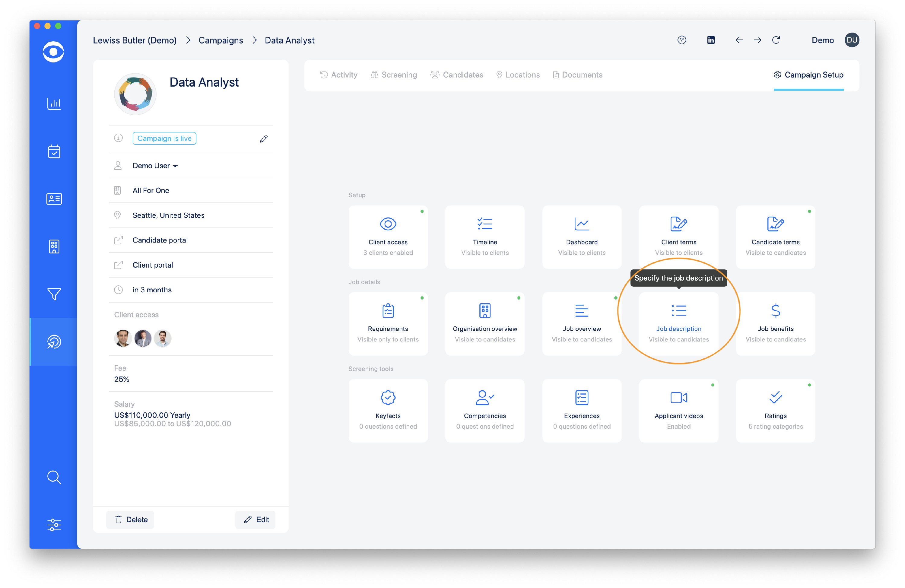Click the calendar tasks icon in the sidebar

click(x=54, y=151)
